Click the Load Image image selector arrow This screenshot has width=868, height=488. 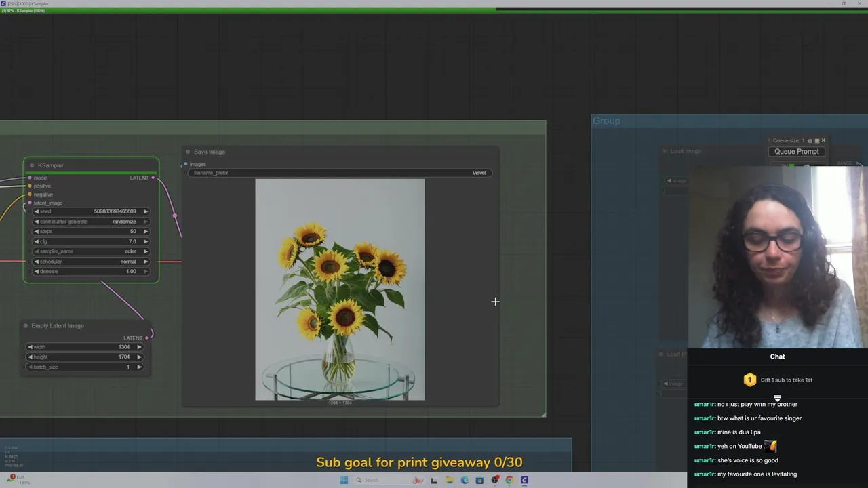[669, 180]
